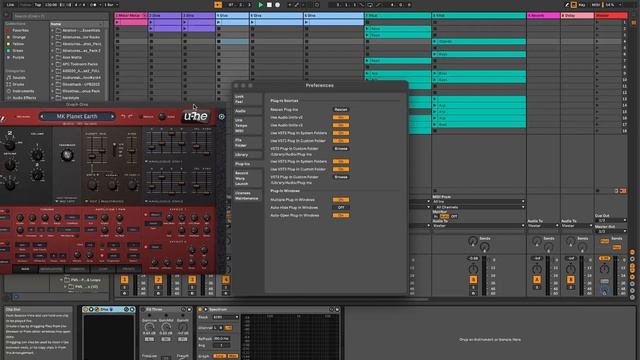
Task: Go to the next preset after MK Planet Earth
Action: point(112,117)
